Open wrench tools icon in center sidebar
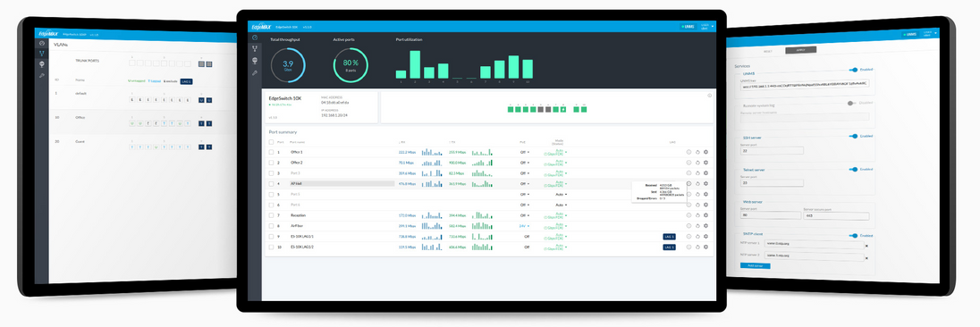This screenshot has width=980, height=327. pos(255,73)
